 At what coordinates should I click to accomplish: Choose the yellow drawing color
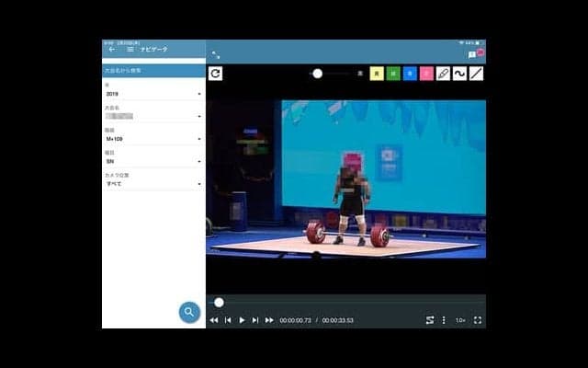coord(377,74)
